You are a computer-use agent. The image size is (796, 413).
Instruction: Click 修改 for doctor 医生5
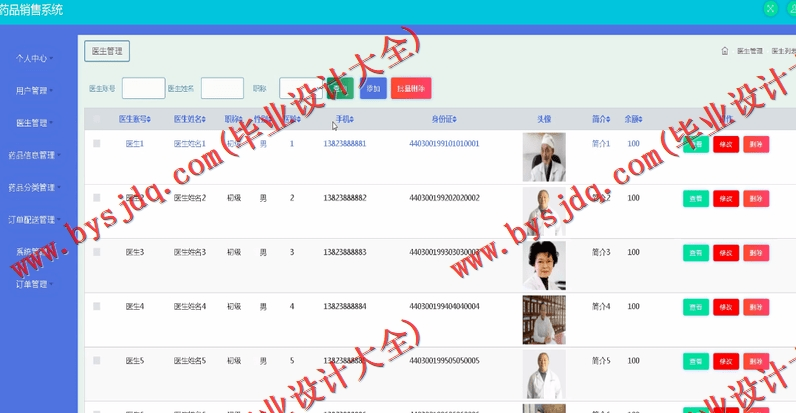(726, 361)
